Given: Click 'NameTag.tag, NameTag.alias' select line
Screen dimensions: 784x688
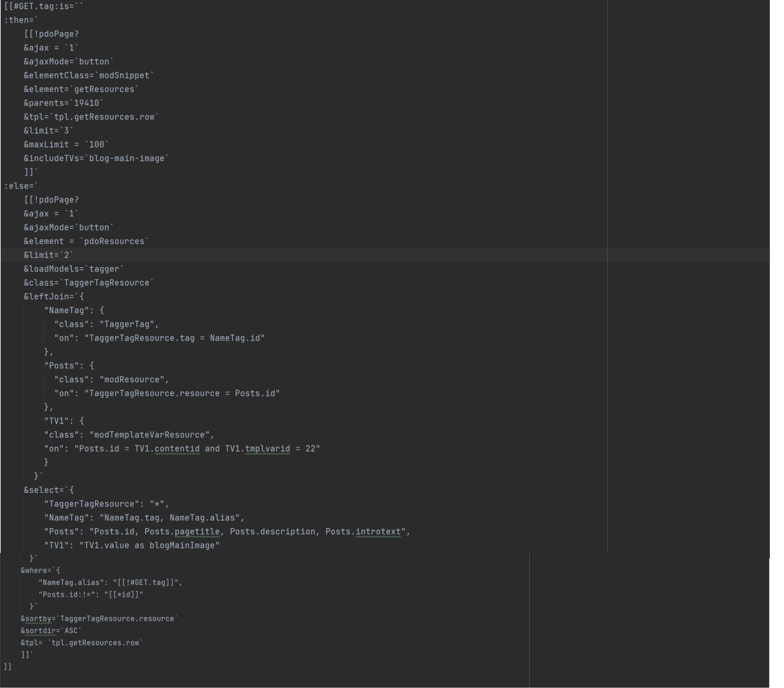Looking at the screenshot, I should click(x=144, y=518).
